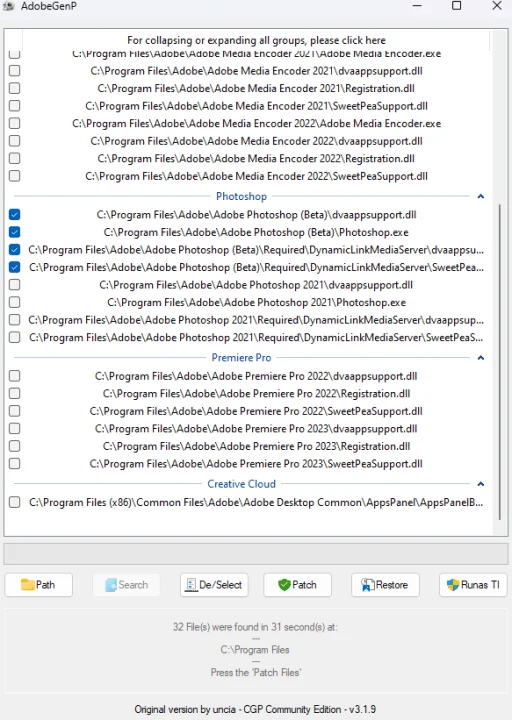The height and width of the screenshot is (720, 512).
Task: Select the Adobe Desktop Common AppsPanel path text
Action: 256,502
